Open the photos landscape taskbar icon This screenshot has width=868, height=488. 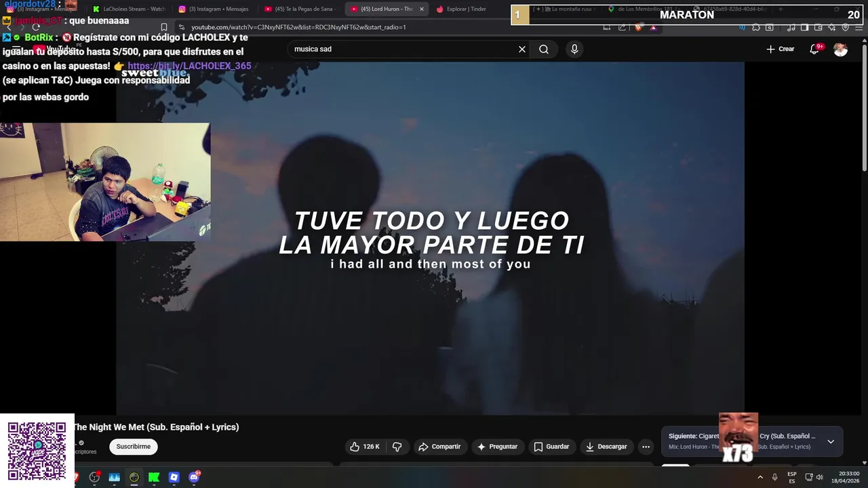tap(114, 477)
